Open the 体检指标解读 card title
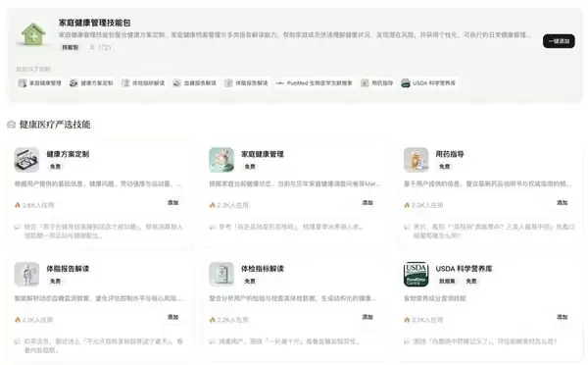The width and height of the screenshot is (588, 365). pyautogui.click(x=263, y=269)
